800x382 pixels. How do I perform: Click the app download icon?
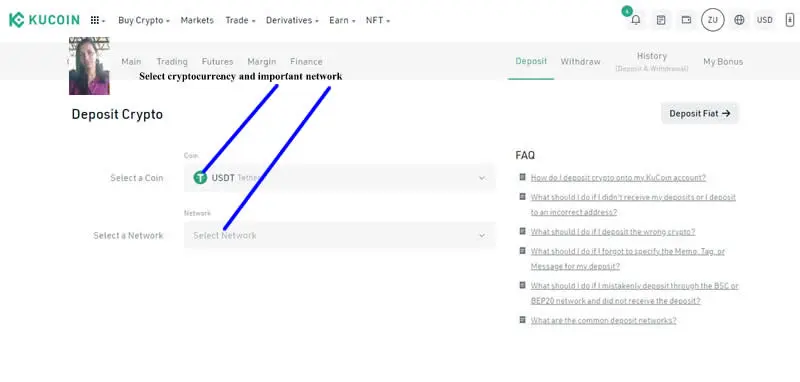point(789,20)
